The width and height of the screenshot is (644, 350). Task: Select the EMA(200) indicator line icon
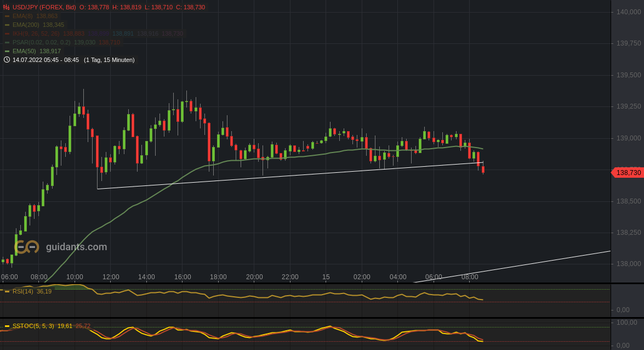[7, 25]
